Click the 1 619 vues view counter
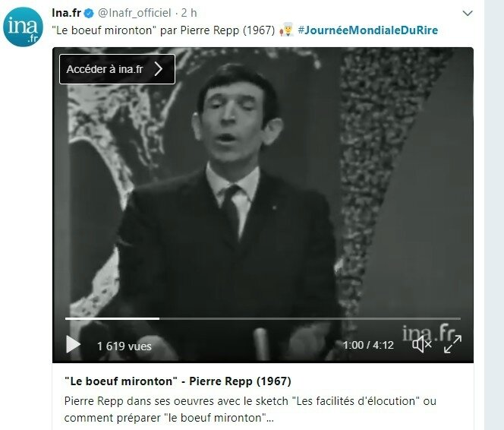Image resolution: width=504 pixels, height=430 pixels. coord(124,346)
